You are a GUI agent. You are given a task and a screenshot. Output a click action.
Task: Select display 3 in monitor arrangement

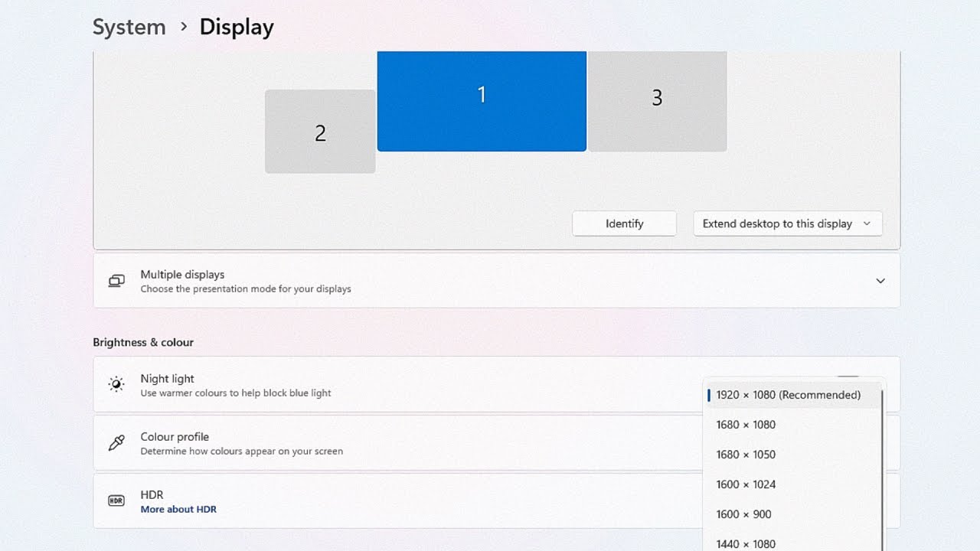click(657, 101)
